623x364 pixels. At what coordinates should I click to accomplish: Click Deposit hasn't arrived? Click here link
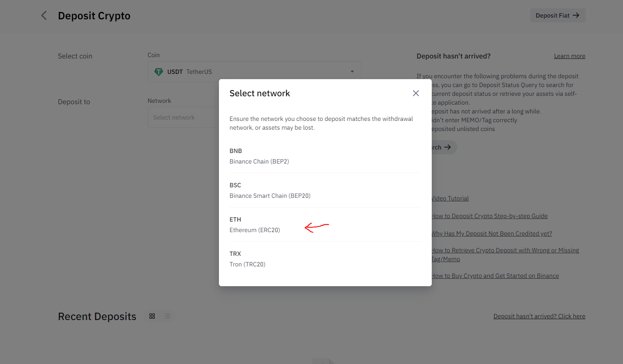539,316
